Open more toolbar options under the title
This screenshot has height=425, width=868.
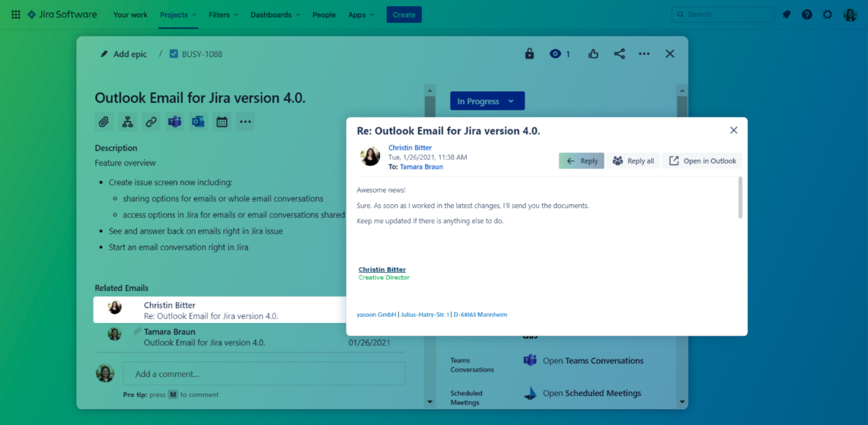pyautogui.click(x=245, y=122)
